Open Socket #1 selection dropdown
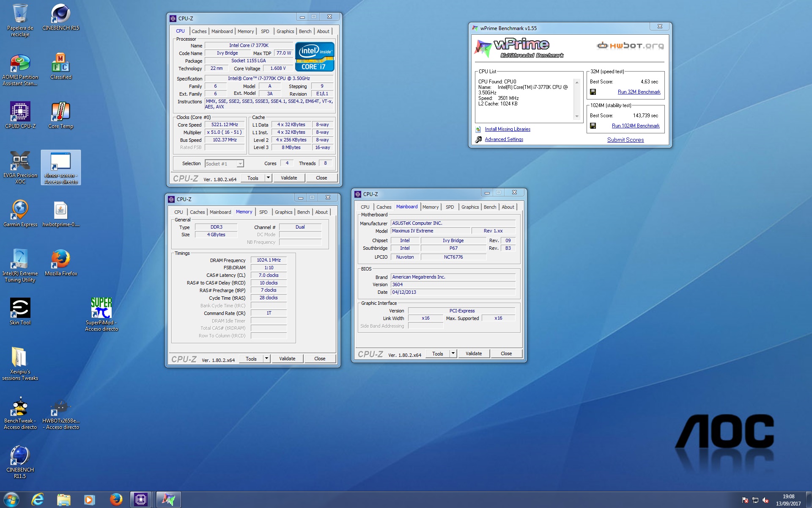The width and height of the screenshot is (812, 508). coord(224,163)
